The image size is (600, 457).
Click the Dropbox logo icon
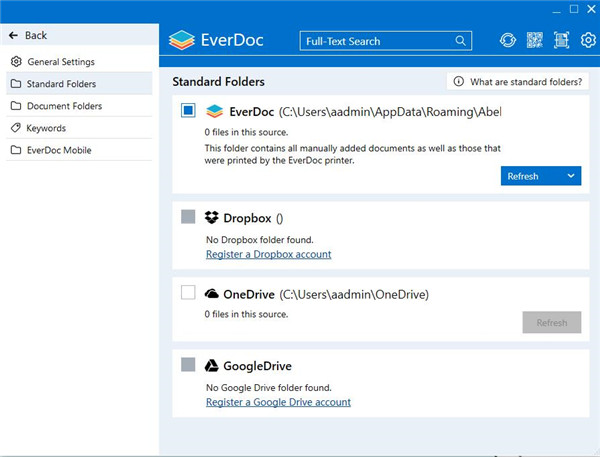point(212,218)
